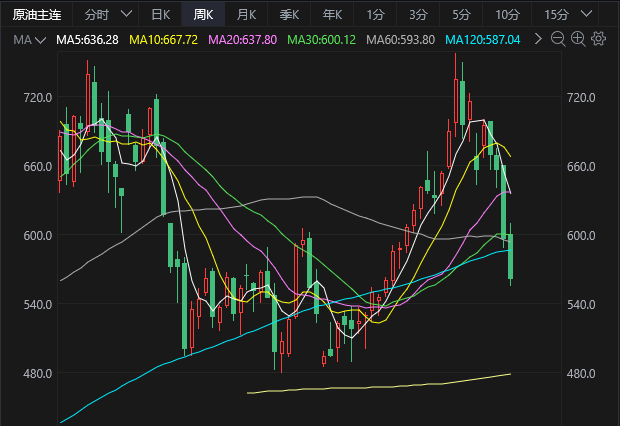Open chart settings gear icon

[x=599, y=39]
